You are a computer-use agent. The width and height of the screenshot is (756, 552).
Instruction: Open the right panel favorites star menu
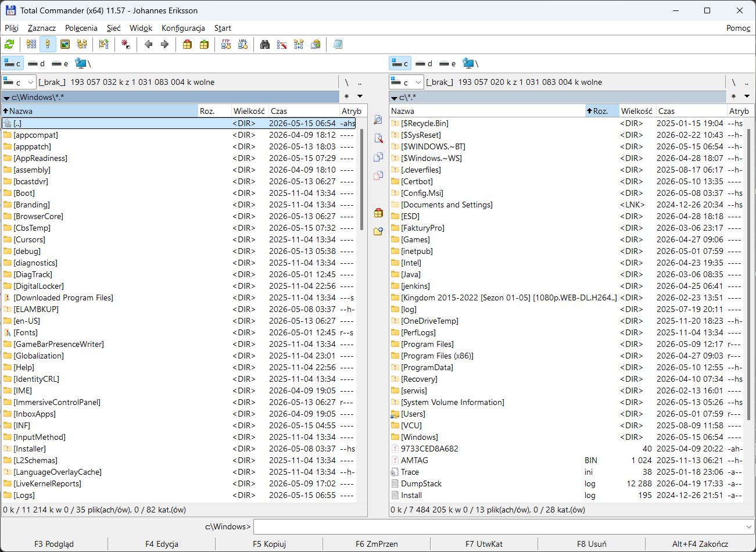(734, 96)
